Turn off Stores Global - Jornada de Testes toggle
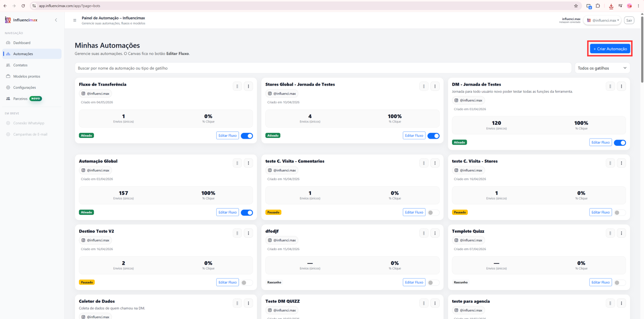 (x=433, y=136)
